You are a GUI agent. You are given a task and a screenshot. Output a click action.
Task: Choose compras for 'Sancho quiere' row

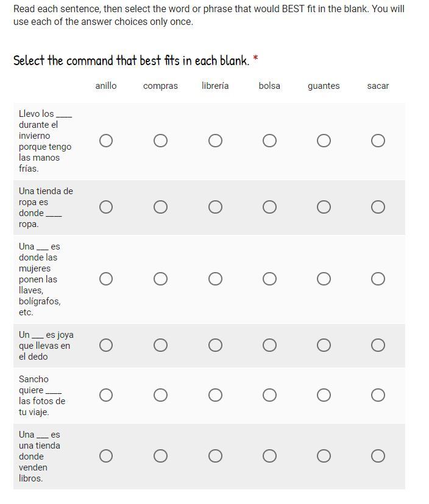160,395
